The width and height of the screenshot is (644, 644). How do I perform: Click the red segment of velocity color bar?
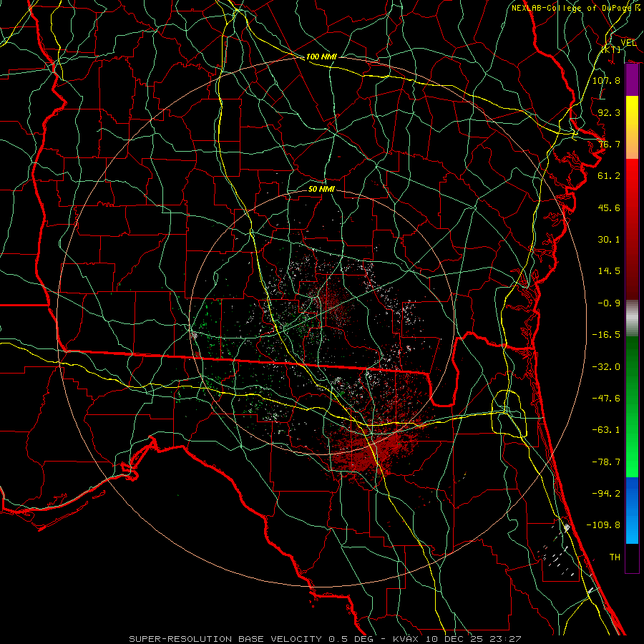(x=632, y=229)
